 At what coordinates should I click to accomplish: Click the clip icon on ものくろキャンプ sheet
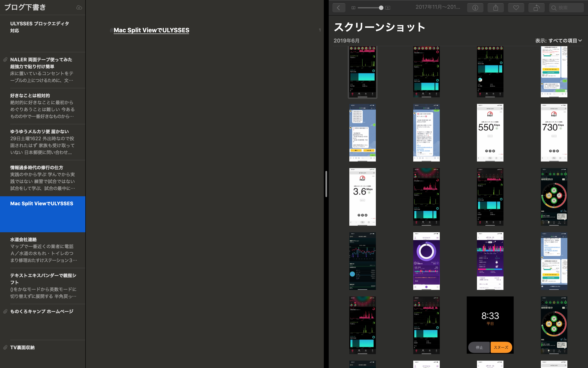pyautogui.click(x=5, y=312)
